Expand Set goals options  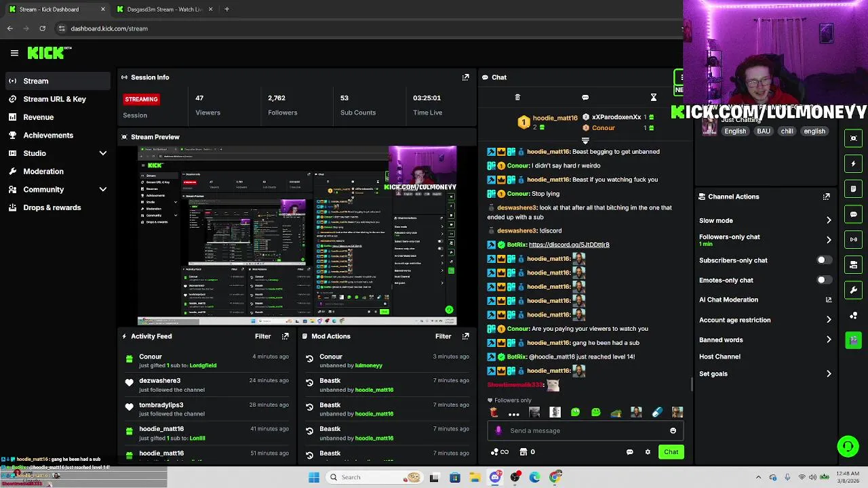tap(829, 373)
